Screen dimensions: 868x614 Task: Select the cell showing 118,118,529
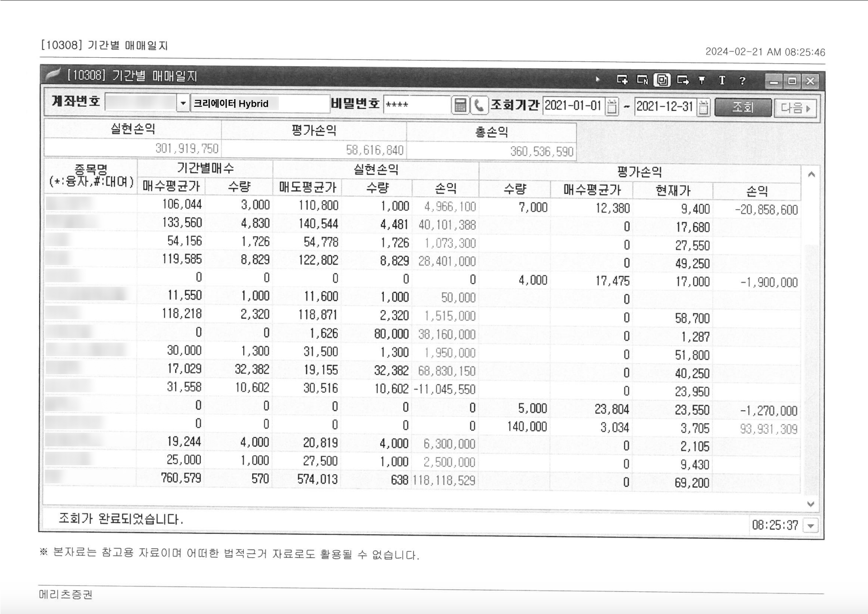pyautogui.click(x=445, y=481)
